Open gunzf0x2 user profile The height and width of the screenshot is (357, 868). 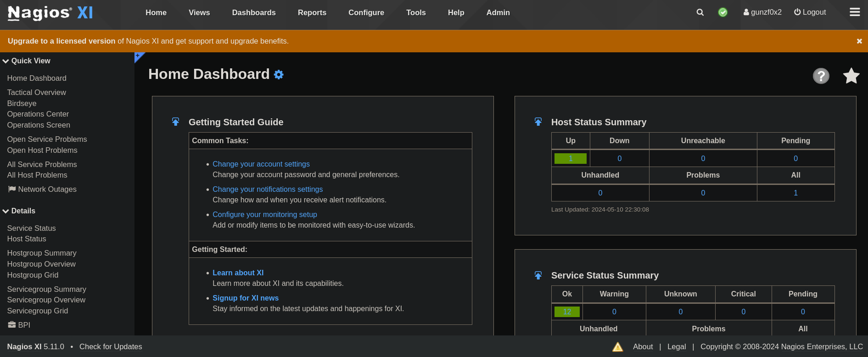762,12
